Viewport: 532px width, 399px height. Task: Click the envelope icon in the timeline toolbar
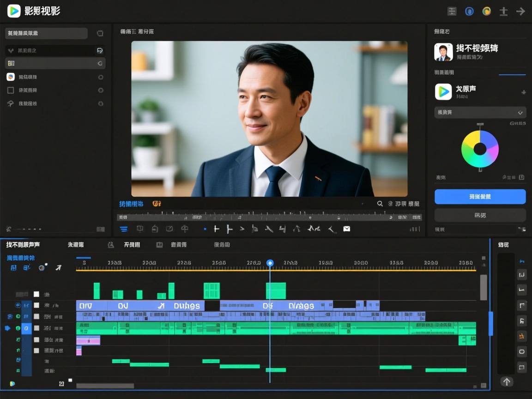pos(346,229)
